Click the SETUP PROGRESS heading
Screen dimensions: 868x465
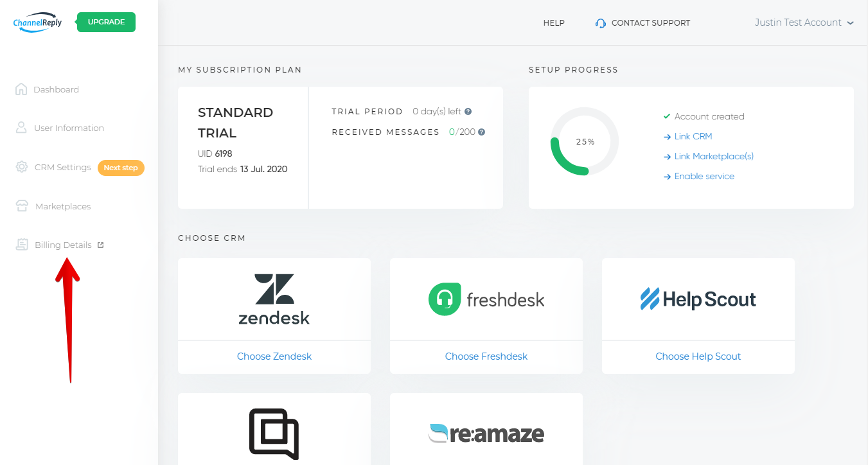pyautogui.click(x=573, y=69)
